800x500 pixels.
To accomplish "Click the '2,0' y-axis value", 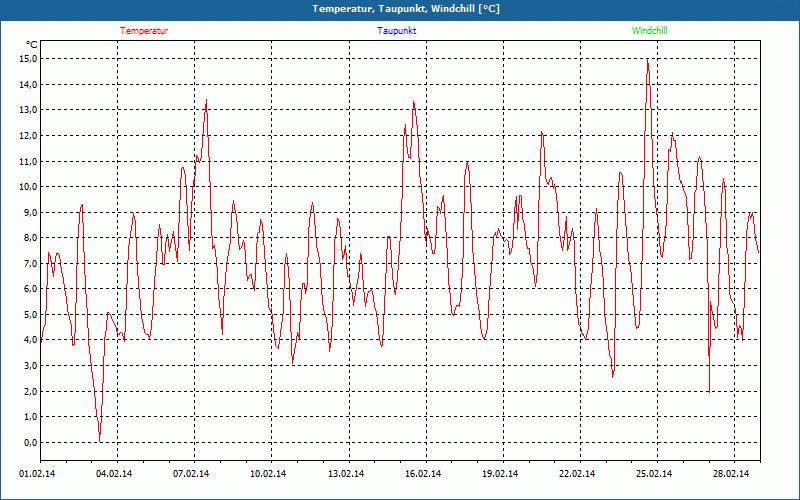I will click(31, 391).
